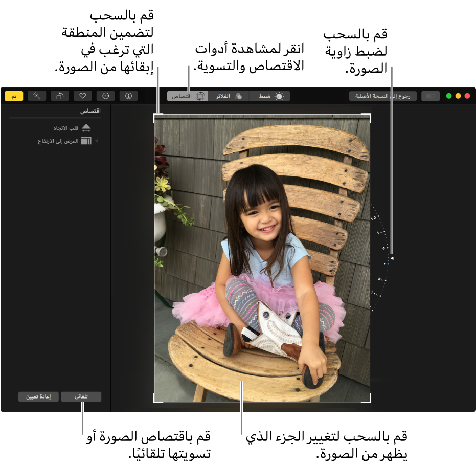Expand the aspect ratio disclosure triangle
Image resolution: width=476 pixels, height=464 pixels.
tap(97, 141)
